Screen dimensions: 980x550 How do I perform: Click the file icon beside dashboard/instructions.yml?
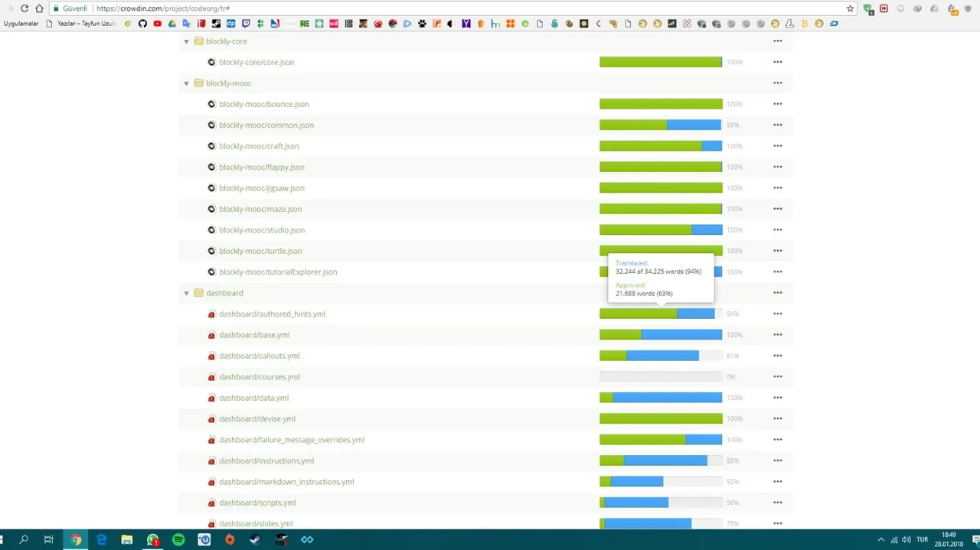click(212, 461)
